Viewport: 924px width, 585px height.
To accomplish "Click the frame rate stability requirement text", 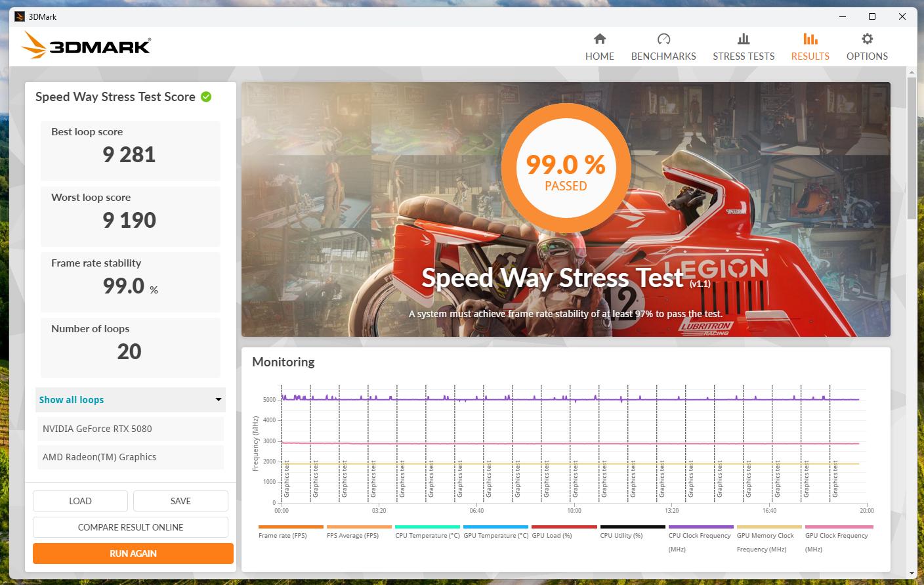I will [566, 314].
